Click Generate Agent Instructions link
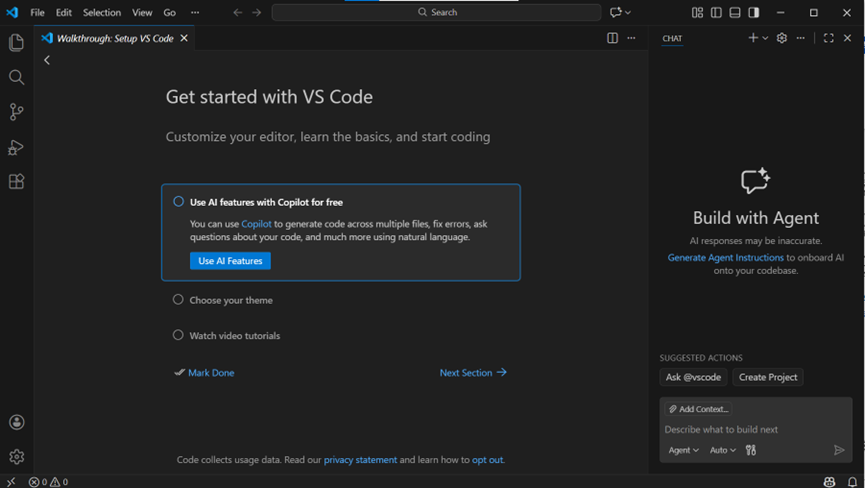The height and width of the screenshot is (488, 865). coord(725,258)
